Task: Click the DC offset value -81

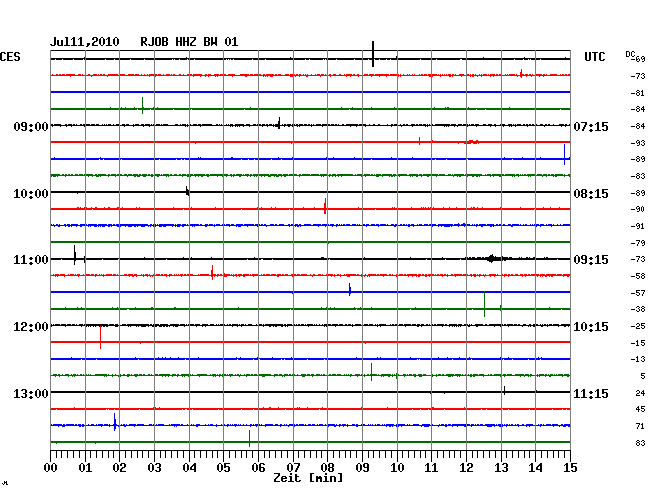Action: (638, 93)
